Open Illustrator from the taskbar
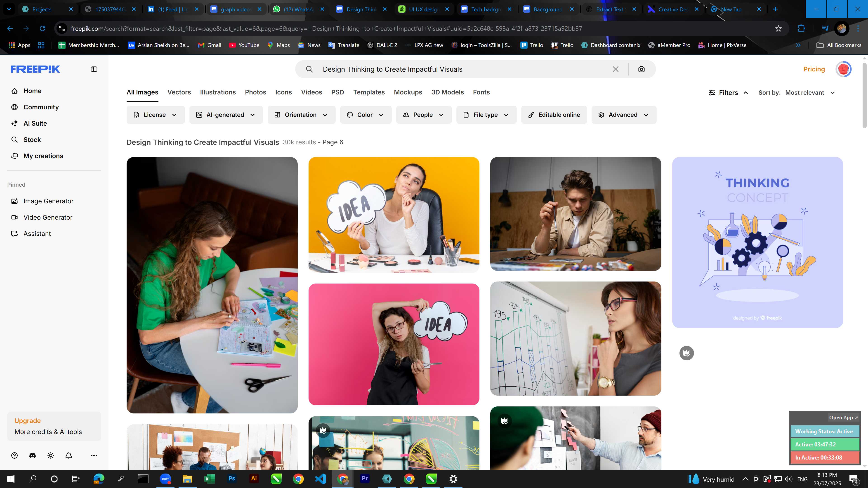 [x=254, y=479]
